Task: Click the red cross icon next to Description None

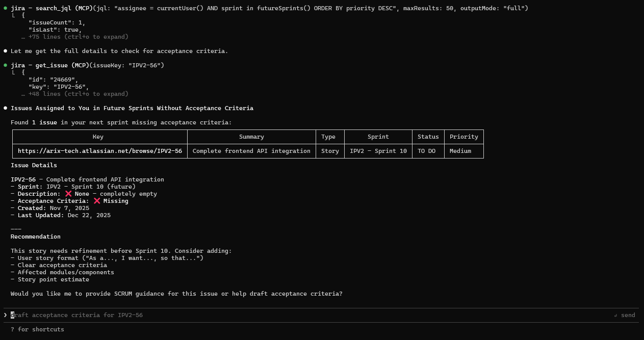Action: coord(68,193)
